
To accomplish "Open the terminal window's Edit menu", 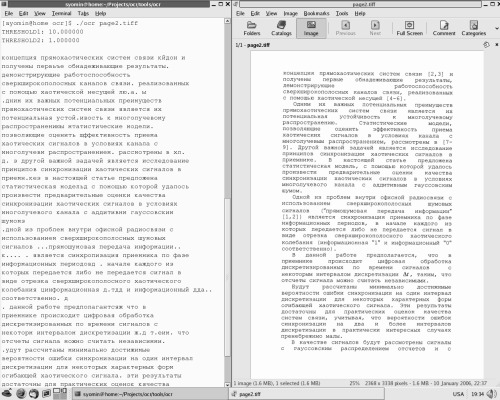I will tap(23, 13).
